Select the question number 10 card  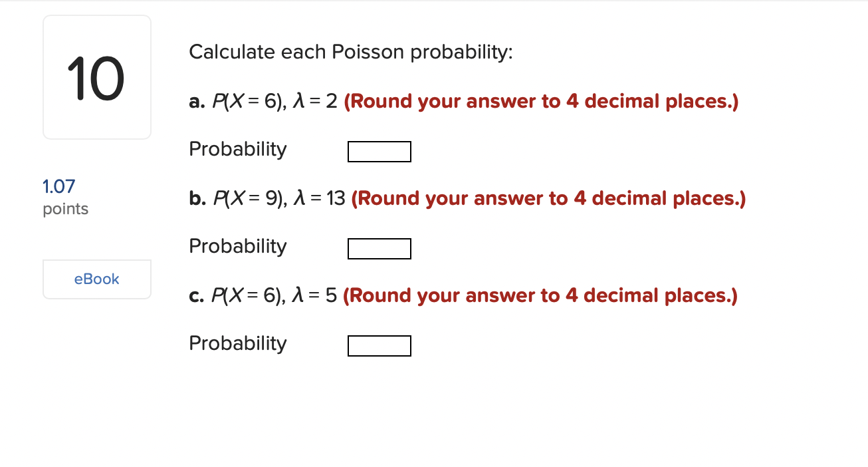tap(96, 77)
